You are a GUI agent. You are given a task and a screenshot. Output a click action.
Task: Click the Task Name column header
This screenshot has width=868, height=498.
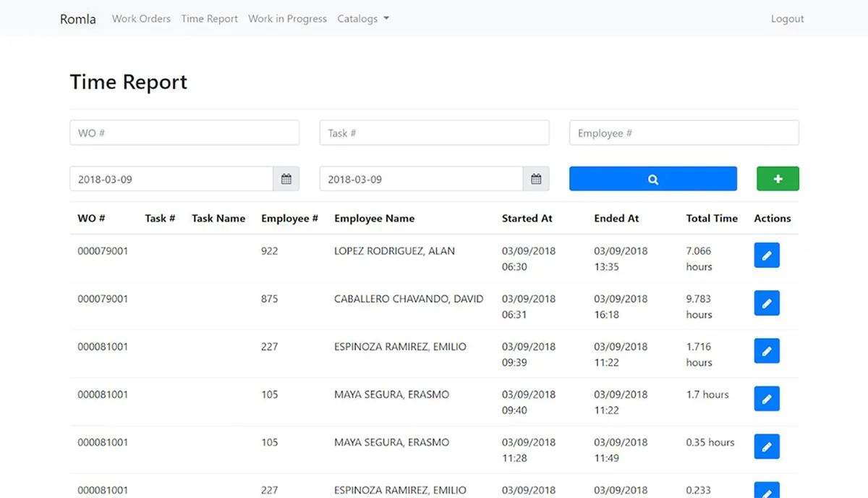pyautogui.click(x=218, y=218)
